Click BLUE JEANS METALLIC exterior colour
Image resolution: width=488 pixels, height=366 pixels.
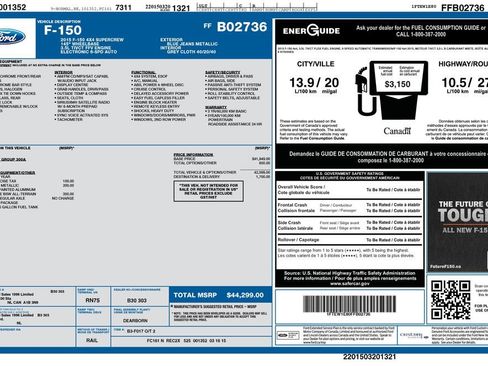pos(192,44)
